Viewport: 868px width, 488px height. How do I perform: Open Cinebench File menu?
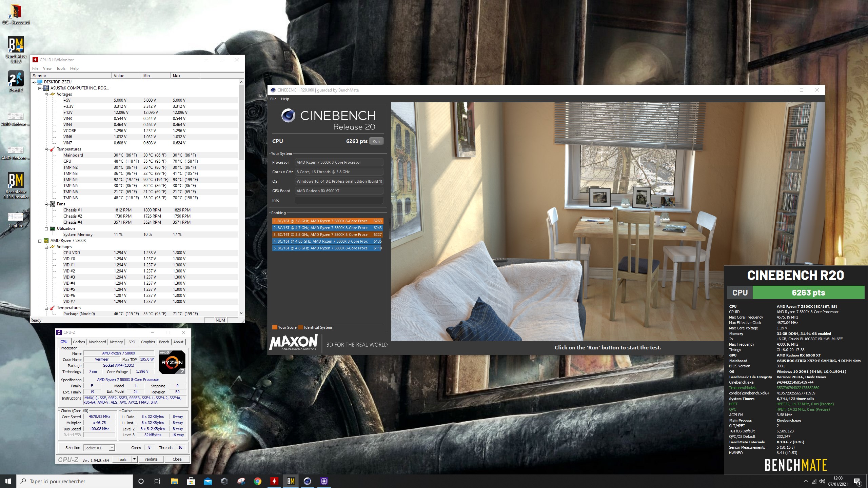(x=273, y=99)
